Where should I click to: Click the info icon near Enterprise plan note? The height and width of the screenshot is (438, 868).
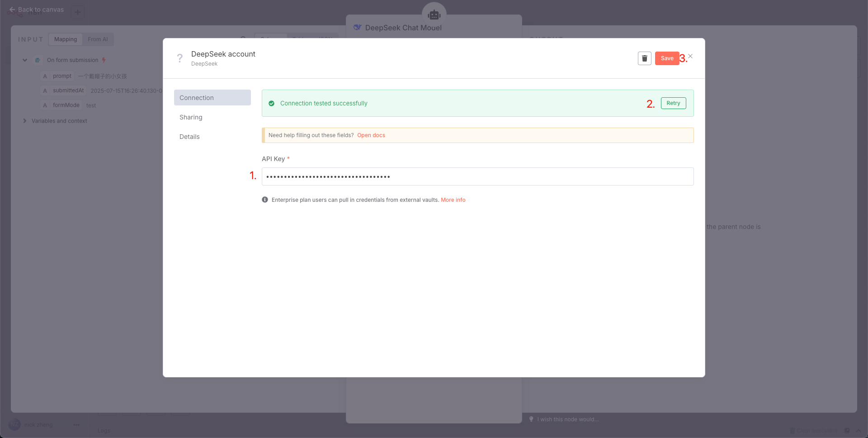(265, 200)
